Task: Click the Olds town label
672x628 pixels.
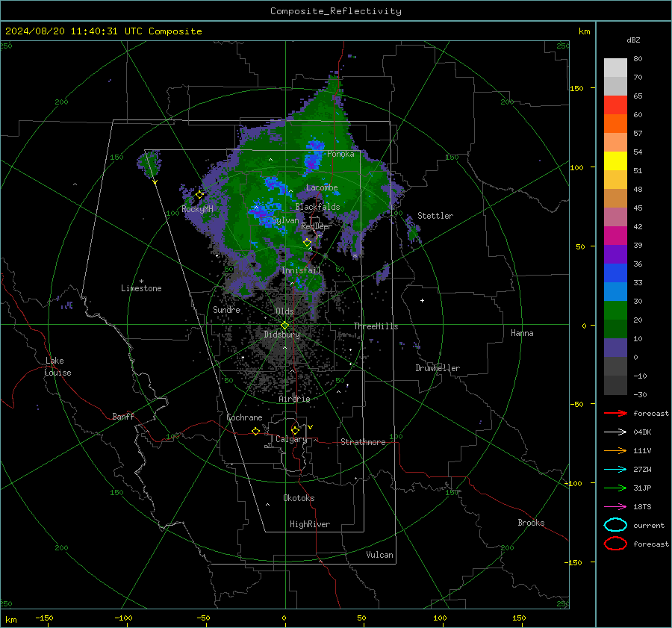Action: [284, 311]
